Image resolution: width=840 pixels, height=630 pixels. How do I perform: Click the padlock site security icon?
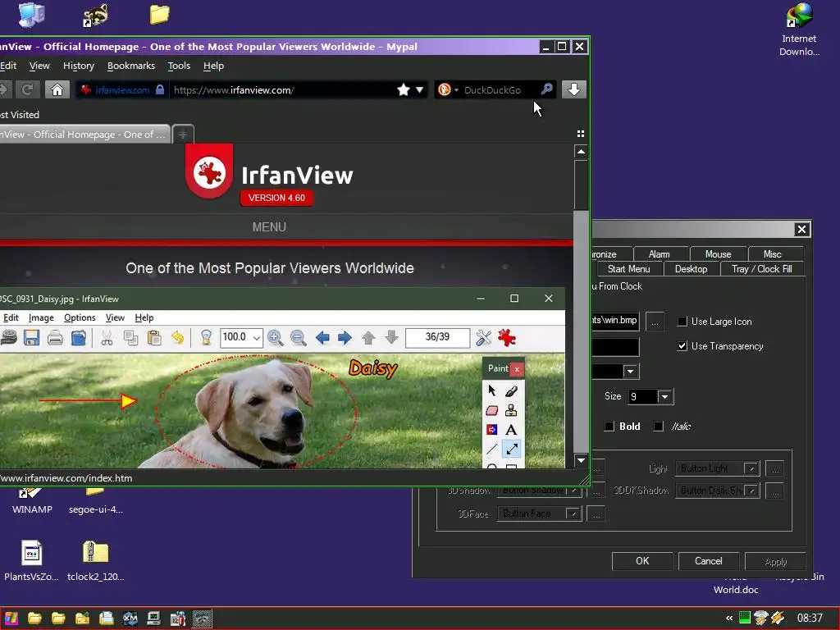click(x=160, y=89)
